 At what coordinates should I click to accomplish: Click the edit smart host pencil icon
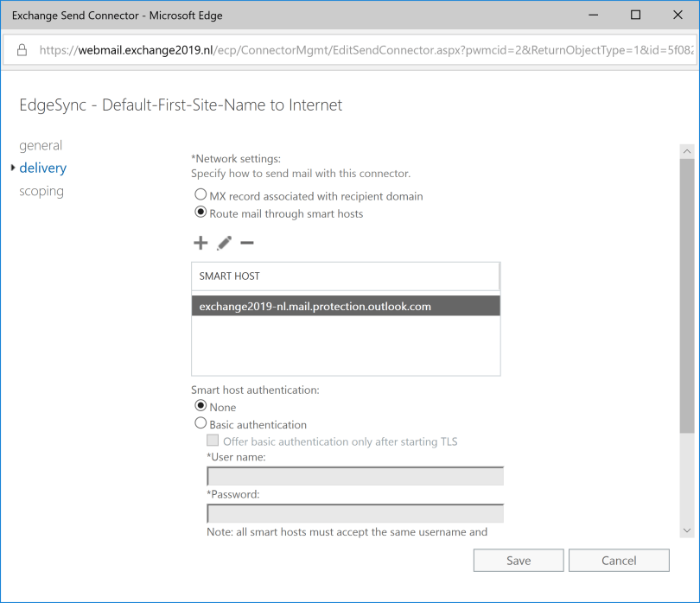224,244
